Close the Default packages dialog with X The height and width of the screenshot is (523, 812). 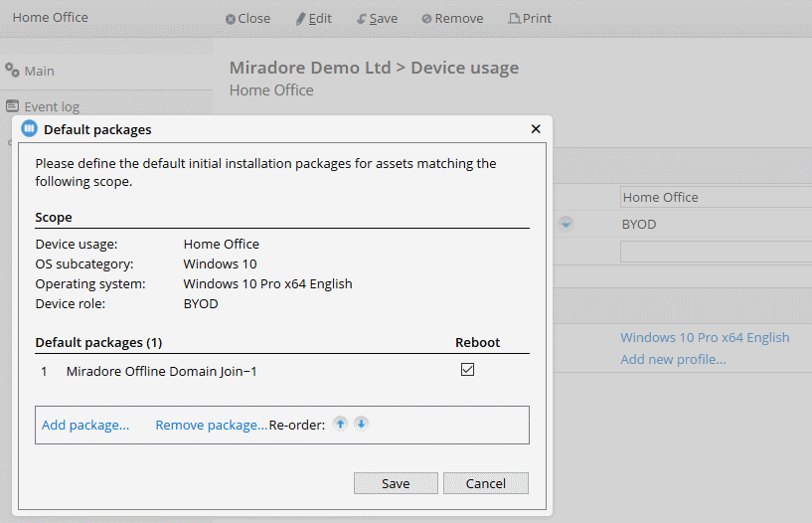536,129
